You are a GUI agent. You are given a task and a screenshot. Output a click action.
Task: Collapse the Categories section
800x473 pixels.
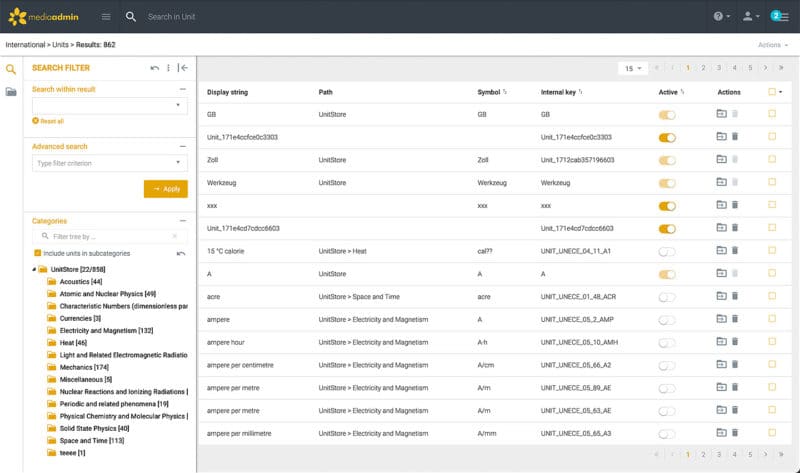click(x=182, y=221)
